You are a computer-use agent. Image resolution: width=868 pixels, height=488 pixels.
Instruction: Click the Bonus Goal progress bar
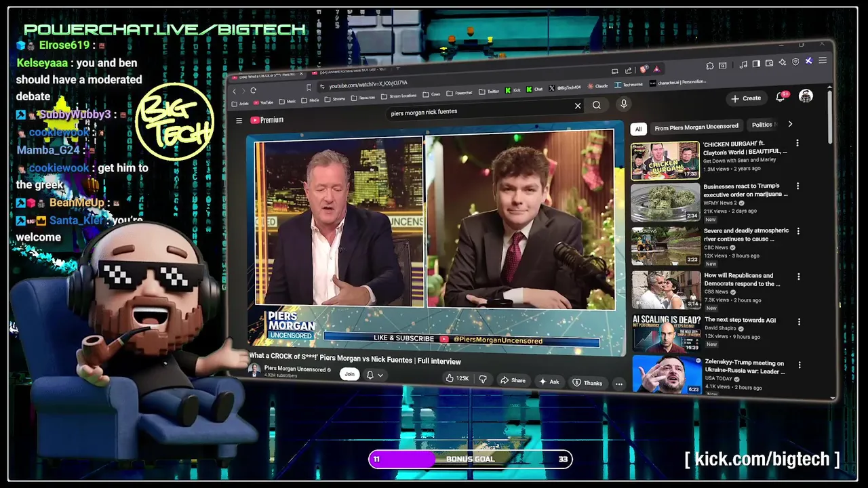click(x=471, y=459)
